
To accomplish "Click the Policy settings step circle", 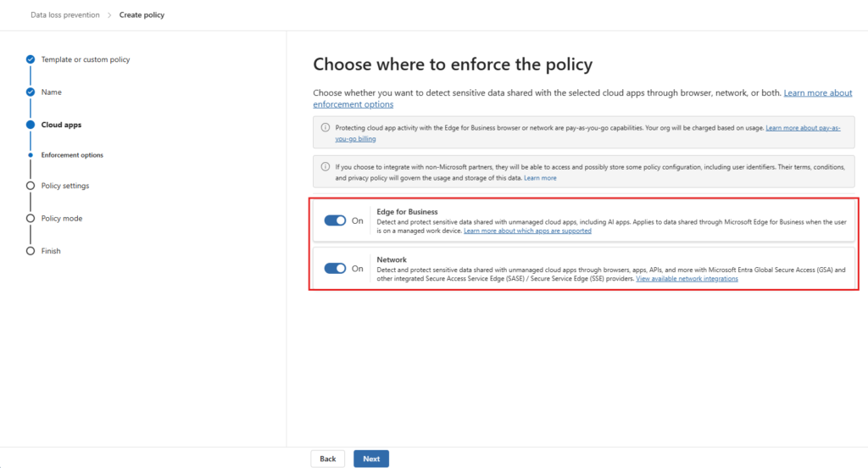I will 31,186.
